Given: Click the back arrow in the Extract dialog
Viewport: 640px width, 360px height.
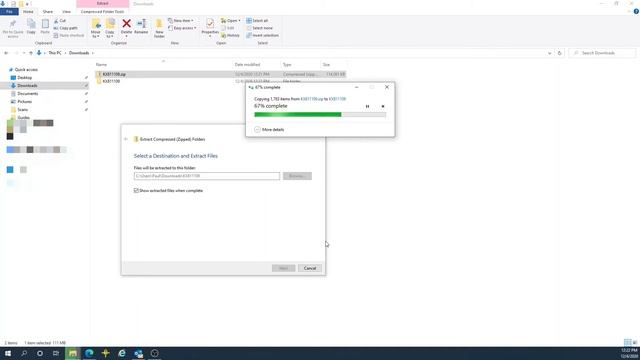Looking at the screenshot, I should 126,139.
